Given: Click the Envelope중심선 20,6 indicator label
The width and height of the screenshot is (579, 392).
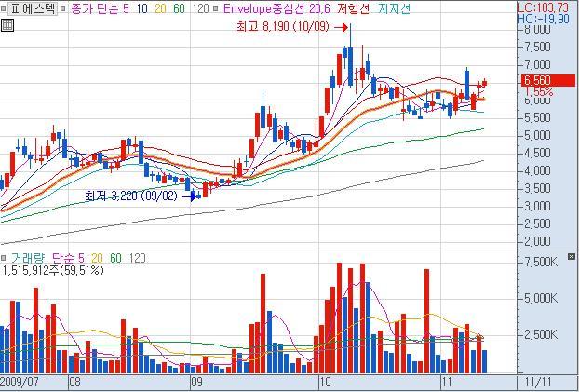Looking at the screenshot, I should coord(276,8).
